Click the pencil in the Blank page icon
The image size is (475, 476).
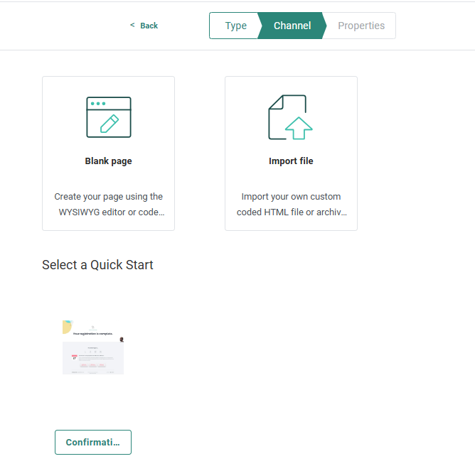109,124
